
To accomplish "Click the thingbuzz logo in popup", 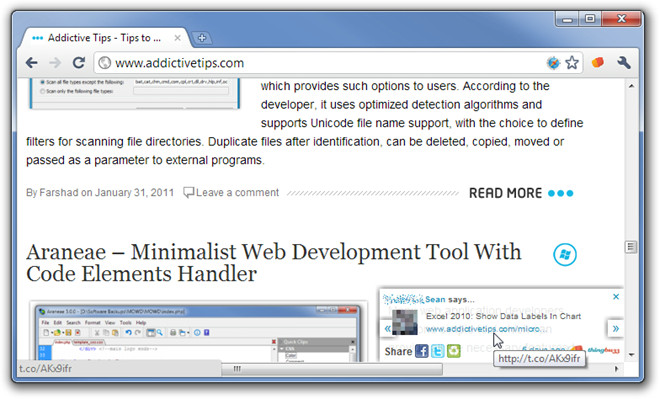I will [603, 350].
